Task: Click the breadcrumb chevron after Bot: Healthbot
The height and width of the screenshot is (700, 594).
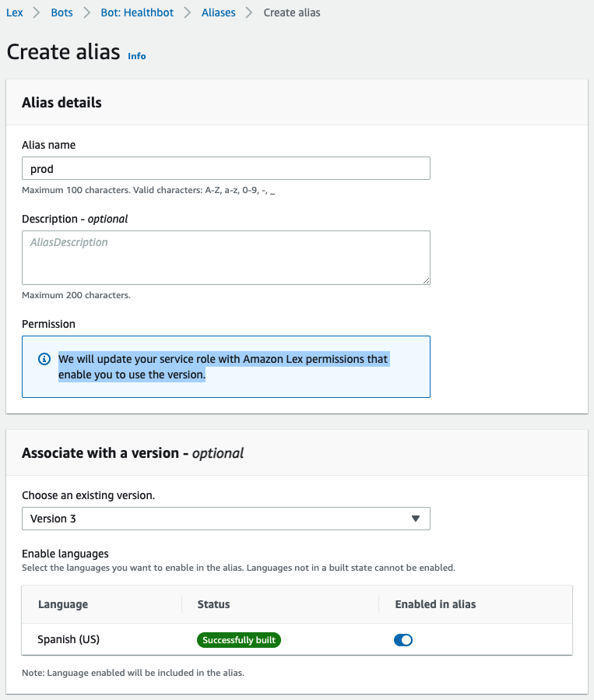Action: coord(188,12)
